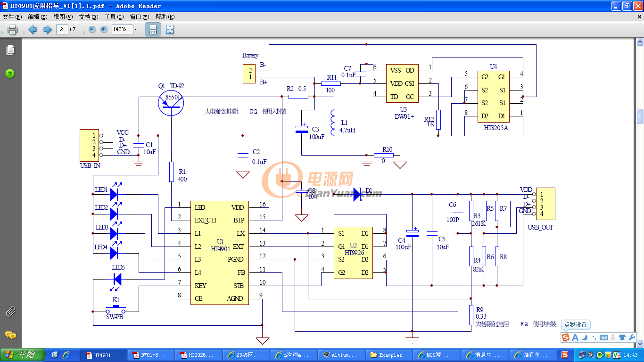644x362 pixels.
Task: Switch to 2345网 browser taskbar button
Action: (247, 355)
